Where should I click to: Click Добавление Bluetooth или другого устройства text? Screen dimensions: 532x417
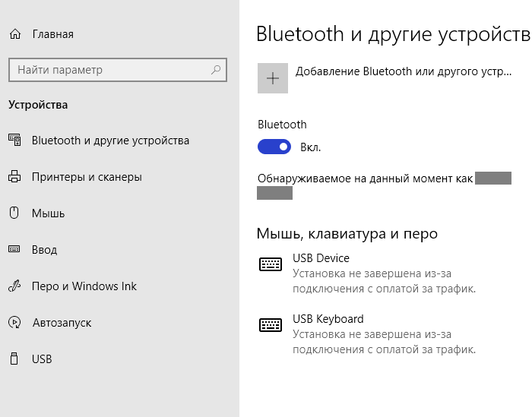tap(404, 71)
